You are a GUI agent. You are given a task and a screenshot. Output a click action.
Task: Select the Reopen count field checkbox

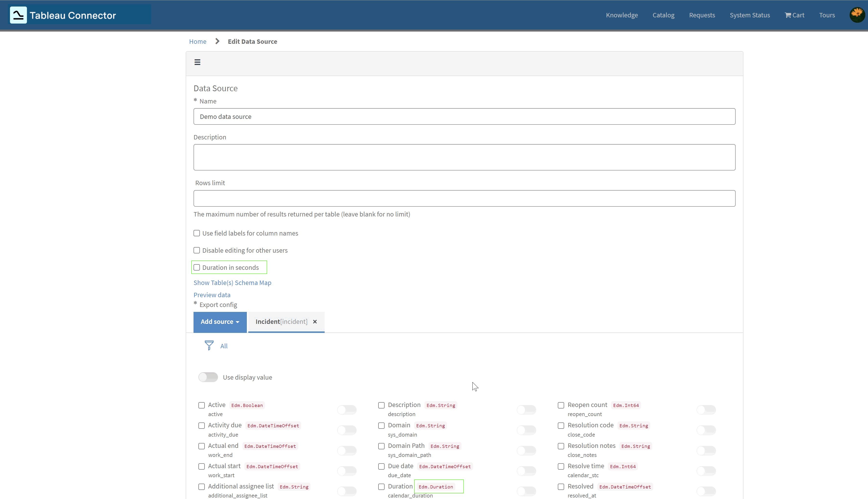click(561, 405)
